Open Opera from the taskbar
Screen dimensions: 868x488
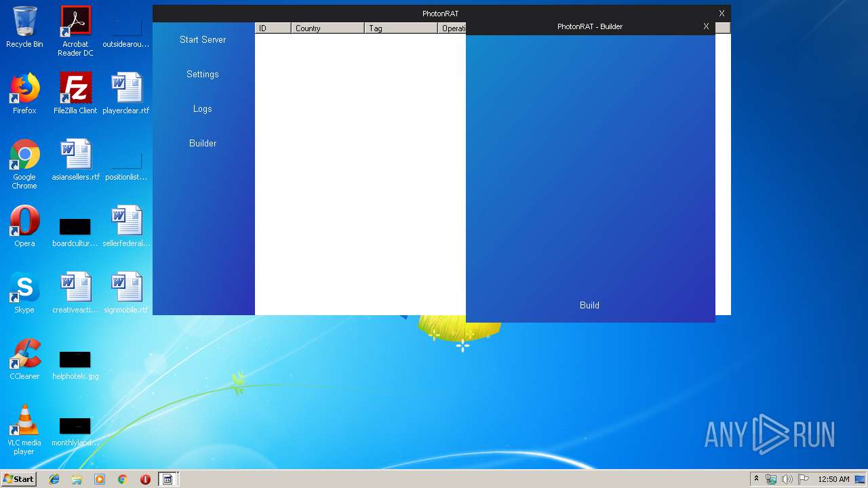(145, 479)
